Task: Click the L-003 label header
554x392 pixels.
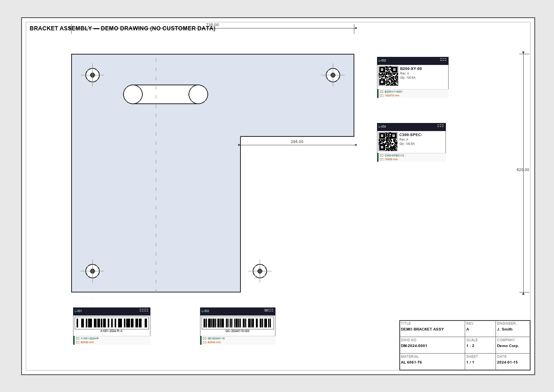Action: 237,311
